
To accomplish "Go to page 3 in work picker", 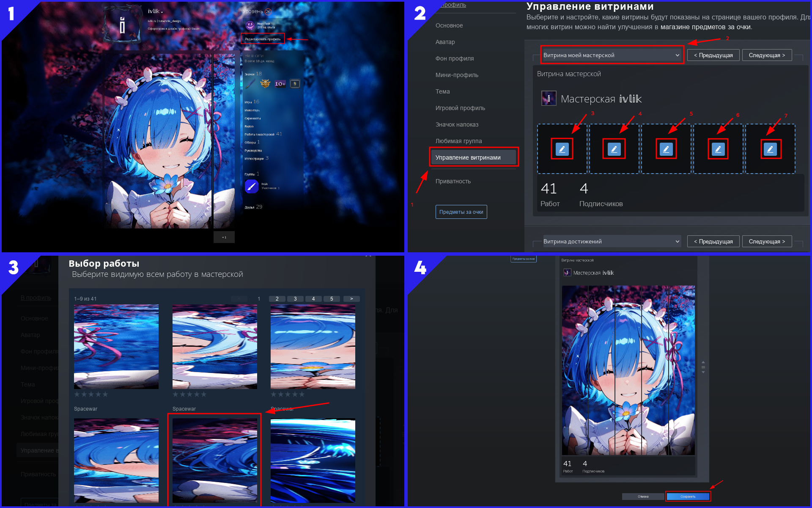I will 295,299.
